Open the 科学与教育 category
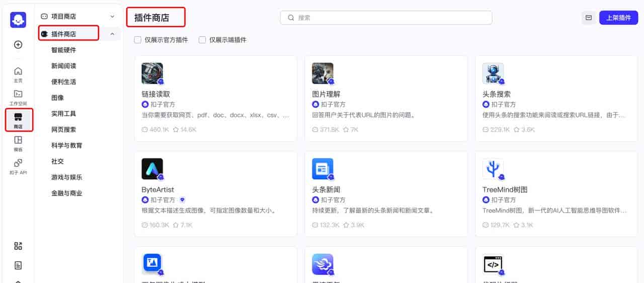This screenshot has width=644, height=283. [66, 145]
